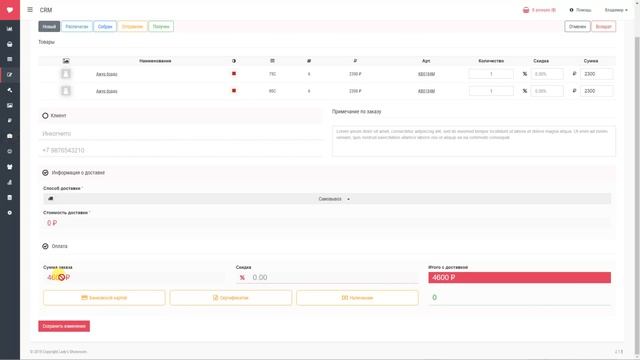Set order status to Получен
Image resolution: width=640 pixels, height=360 pixels.
coord(161,27)
